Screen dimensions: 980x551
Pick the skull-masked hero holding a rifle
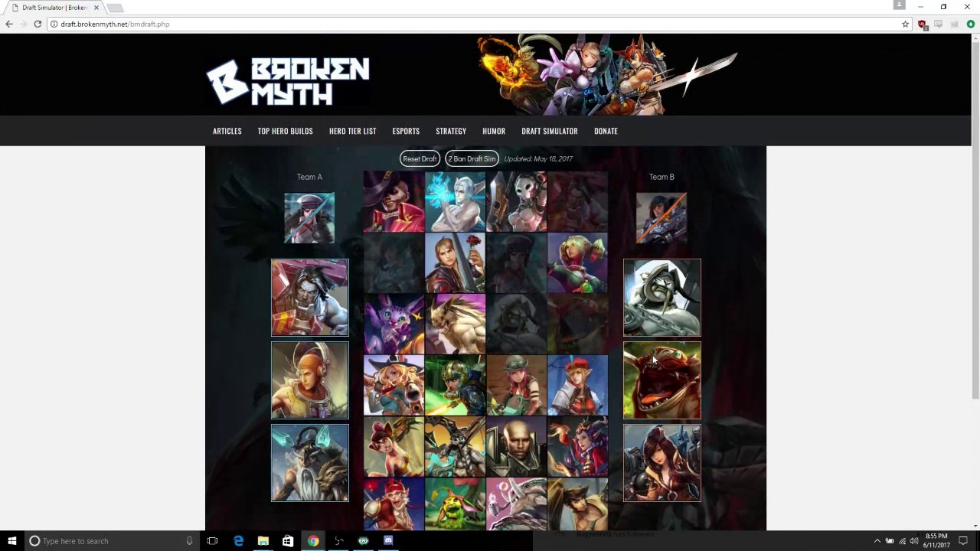(516, 201)
